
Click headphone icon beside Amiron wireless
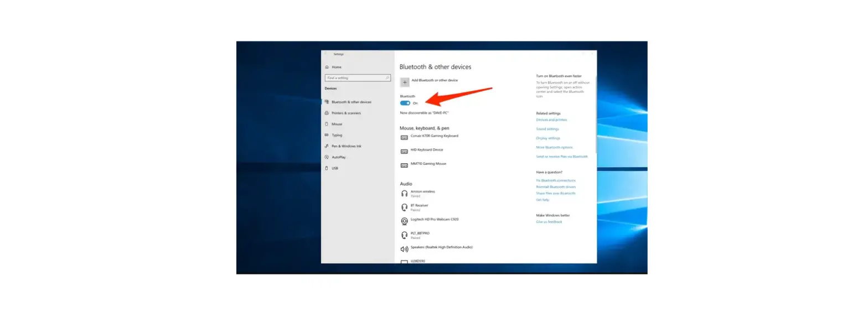point(404,194)
